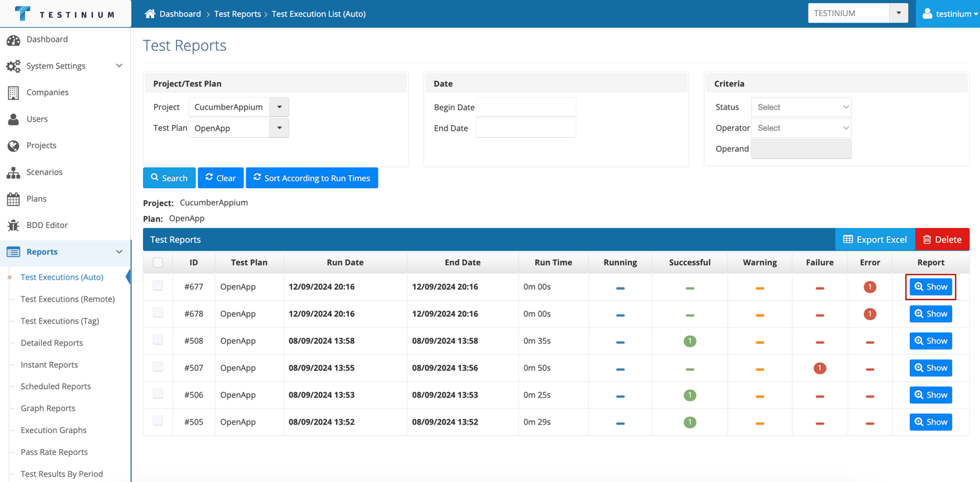Viewport: 980px width, 482px height.
Task: Click the home icon in breadcrumb
Action: point(150,14)
